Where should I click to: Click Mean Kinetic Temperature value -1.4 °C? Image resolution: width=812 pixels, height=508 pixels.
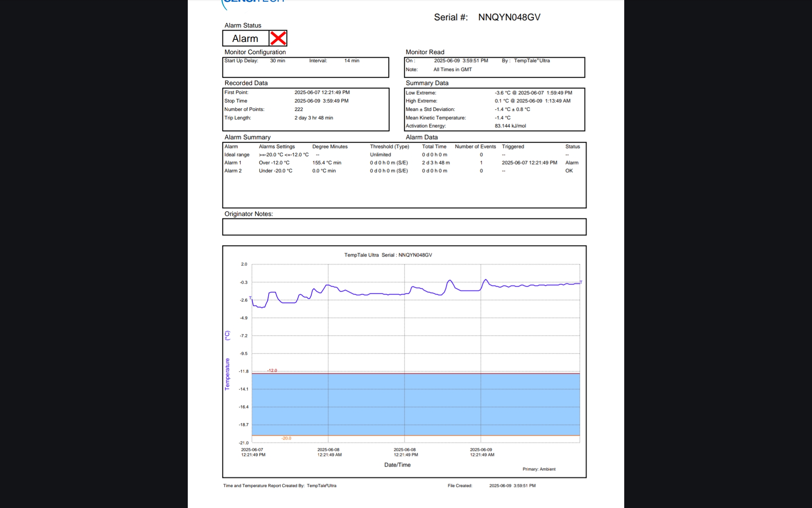click(502, 118)
